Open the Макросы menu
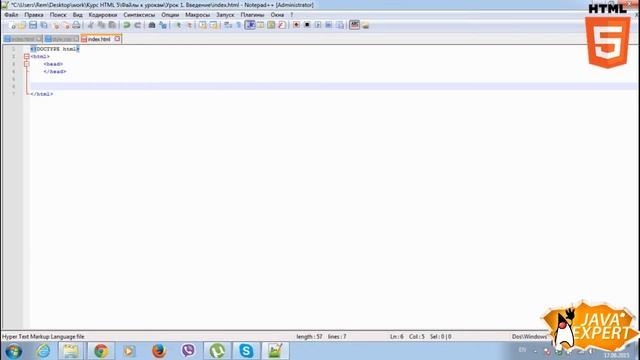 coord(198,15)
